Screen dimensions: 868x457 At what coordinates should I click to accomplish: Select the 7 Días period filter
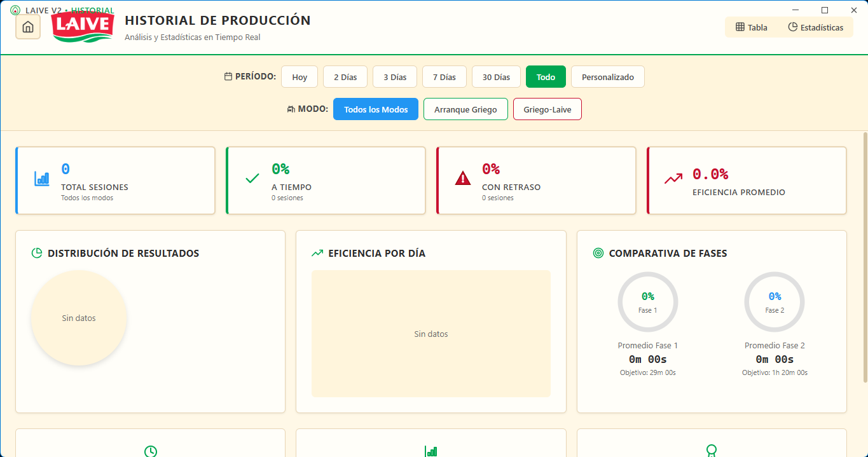pyautogui.click(x=444, y=77)
